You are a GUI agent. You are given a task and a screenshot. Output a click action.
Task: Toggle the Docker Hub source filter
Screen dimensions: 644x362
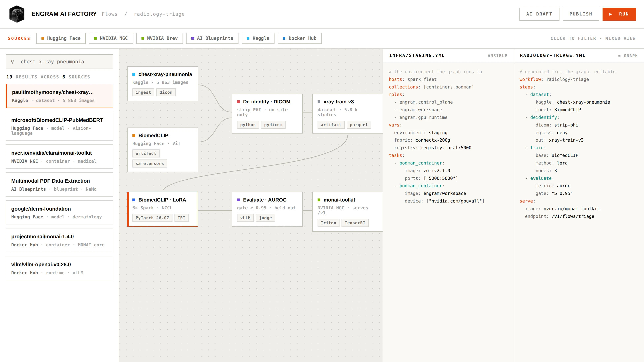pos(300,38)
